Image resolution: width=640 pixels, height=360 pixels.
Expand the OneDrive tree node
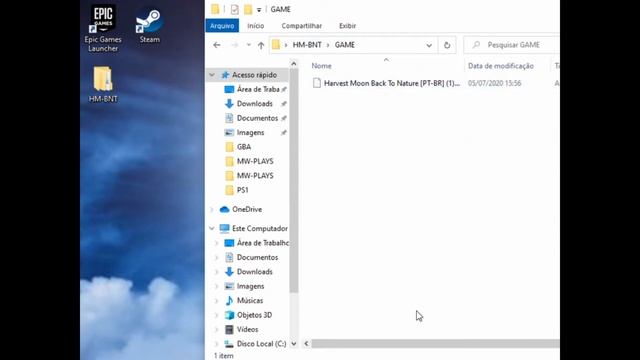tap(211, 209)
